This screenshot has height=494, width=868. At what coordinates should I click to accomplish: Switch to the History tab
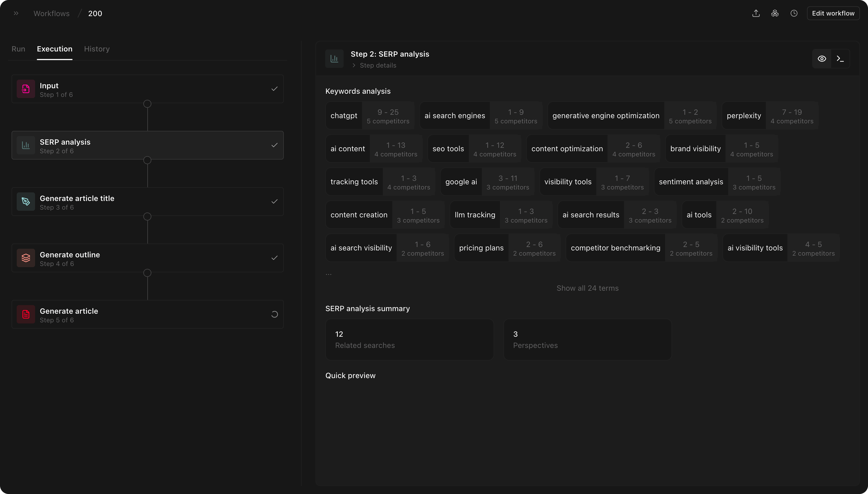tap(97, 49)
